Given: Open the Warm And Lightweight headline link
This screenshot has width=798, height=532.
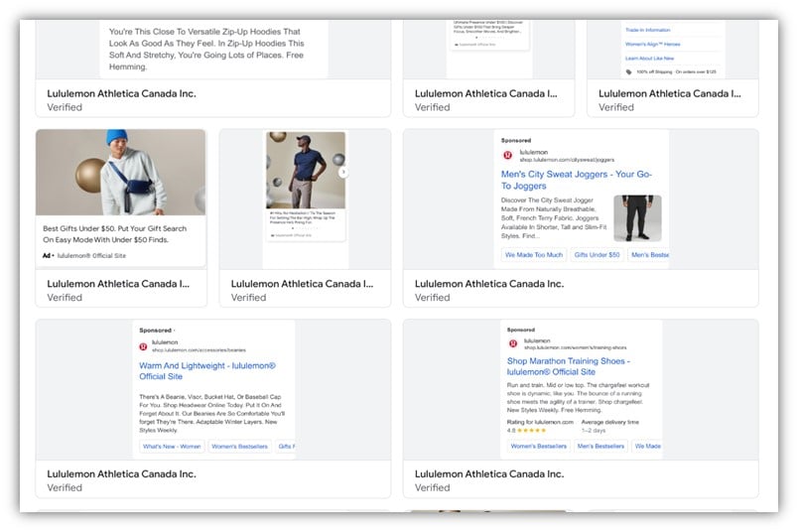Looking at the screenshot, I should point(207,370).
